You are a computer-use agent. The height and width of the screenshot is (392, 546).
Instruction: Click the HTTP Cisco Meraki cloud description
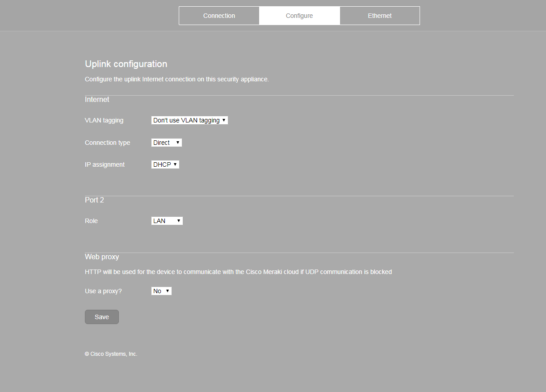[x=238, y=272]
